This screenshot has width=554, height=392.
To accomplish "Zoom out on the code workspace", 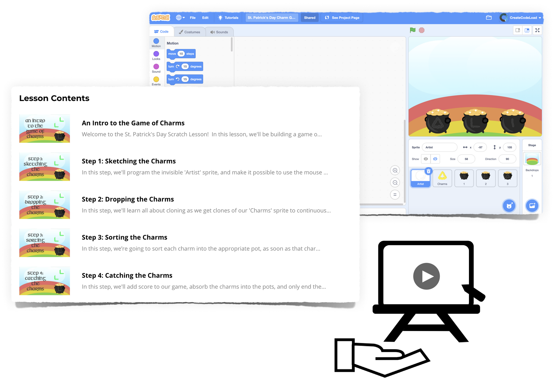I will point(395,183).
